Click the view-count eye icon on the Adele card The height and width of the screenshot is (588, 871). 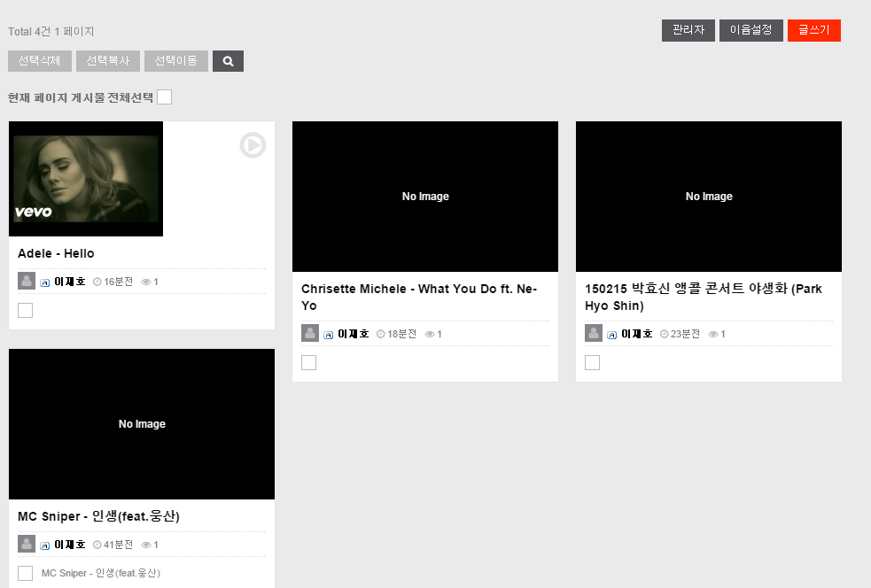(x=146, y=282)
